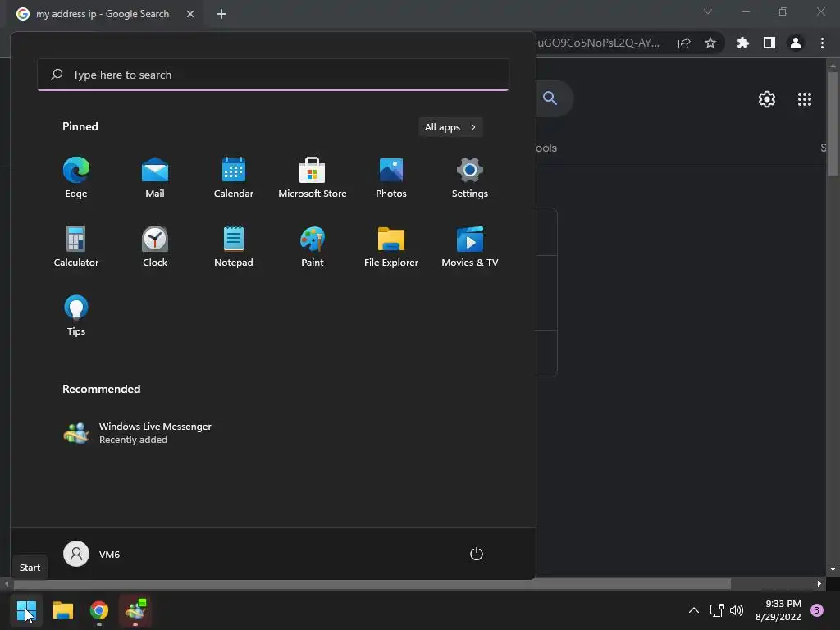Click the horizontal scrollbar right arrow
This screenshot has width=840, height=630.
819,584
